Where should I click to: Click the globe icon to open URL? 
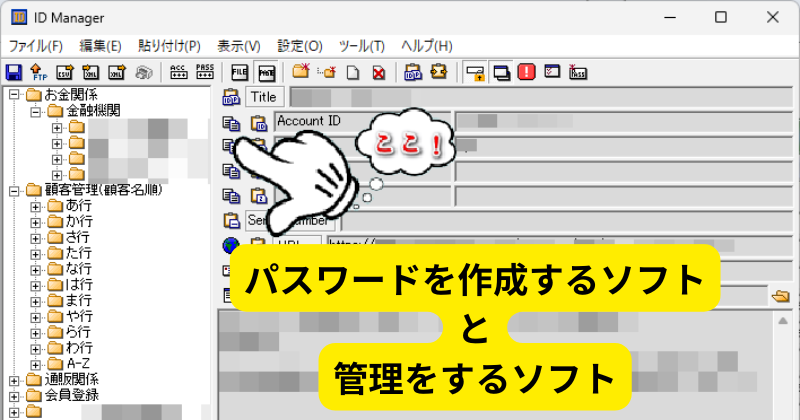(x=231, y=245)
